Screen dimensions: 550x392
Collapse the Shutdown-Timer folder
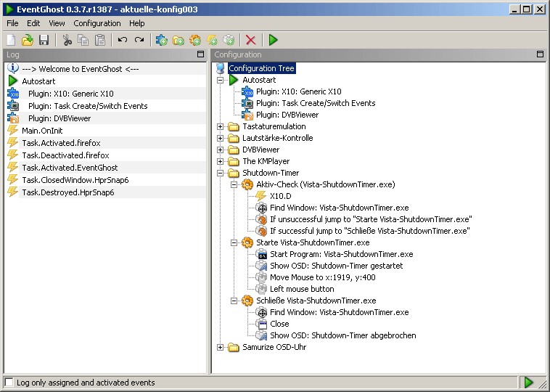221,173
